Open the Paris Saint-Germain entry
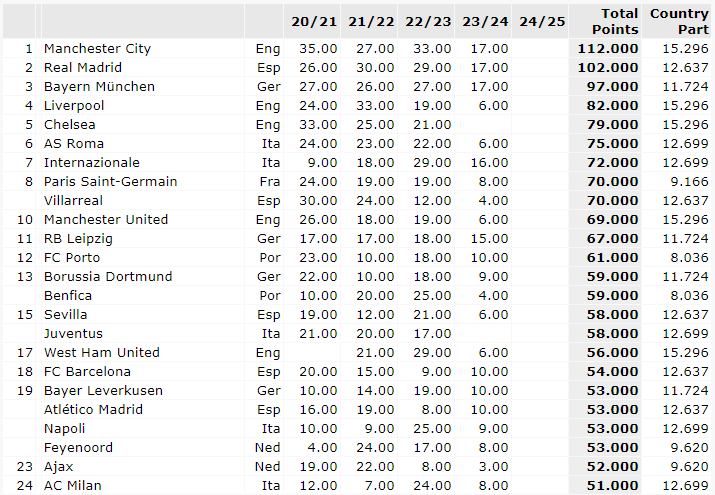The width and height of the screenshot is (715, 495). click(x=110, y=182)
